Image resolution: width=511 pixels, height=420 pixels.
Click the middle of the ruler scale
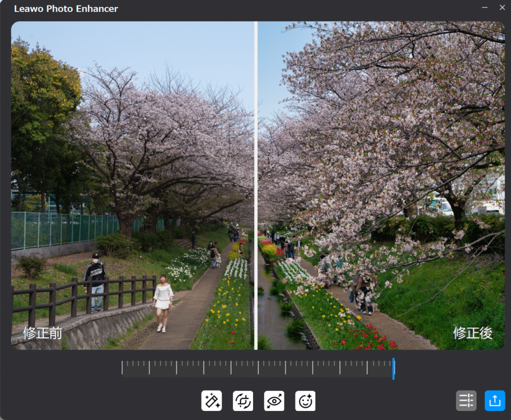pyautogui.click(x=258, y=368)
